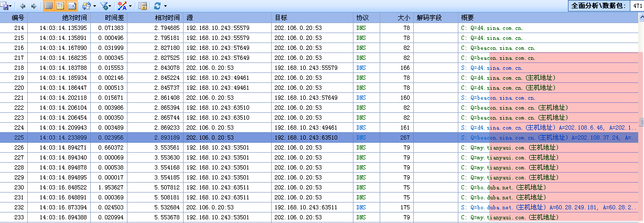This screenshot has width=644, height=223.
Task: Select packet 221 with size 160
Action: click(x=319, y=98)
